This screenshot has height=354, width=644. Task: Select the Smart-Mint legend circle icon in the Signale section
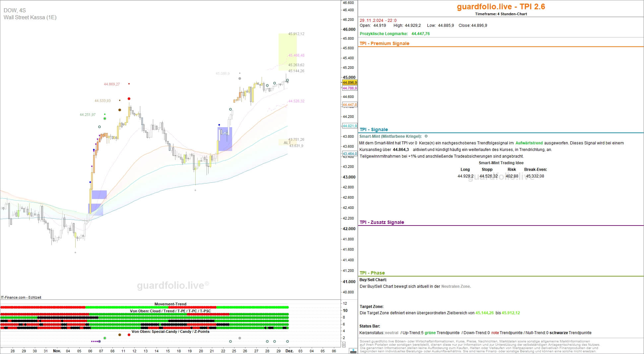tap(426, 136)
